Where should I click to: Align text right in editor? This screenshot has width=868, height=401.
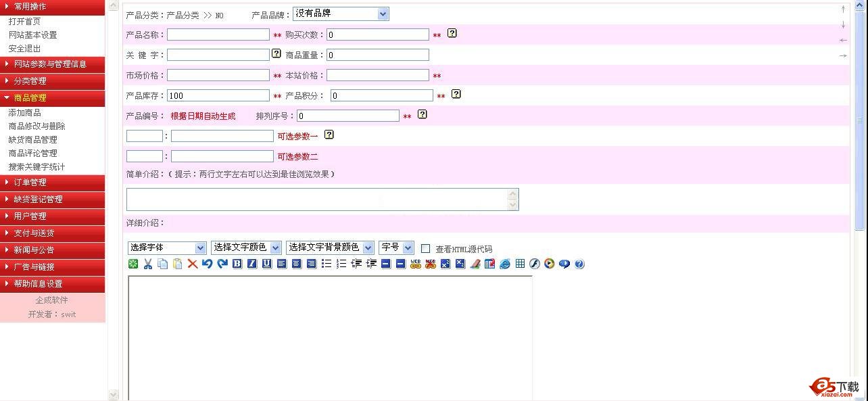point(311,264)
